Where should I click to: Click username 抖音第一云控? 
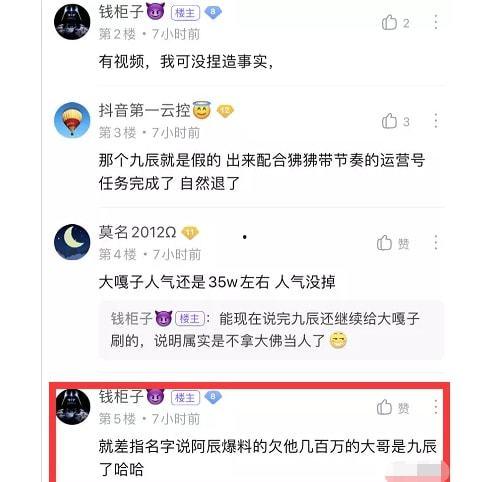[145, 110]
